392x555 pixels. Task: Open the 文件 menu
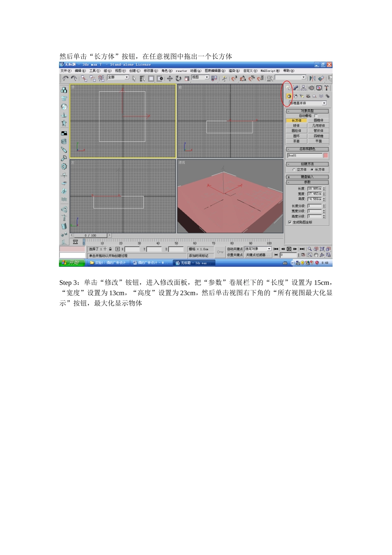pos(66,71)
